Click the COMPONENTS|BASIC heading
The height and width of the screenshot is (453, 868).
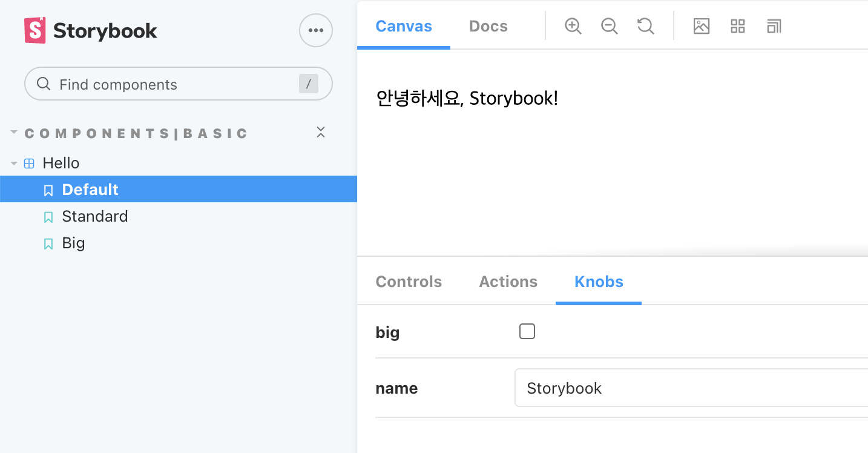tap(136, 133)
